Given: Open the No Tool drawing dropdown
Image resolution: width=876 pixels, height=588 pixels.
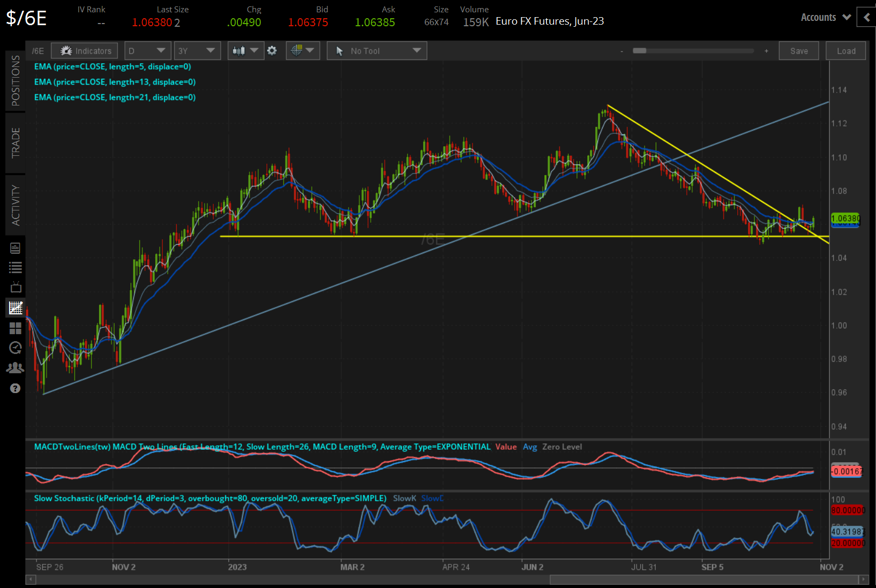Looking at the screenshot, I should point(377,50).
